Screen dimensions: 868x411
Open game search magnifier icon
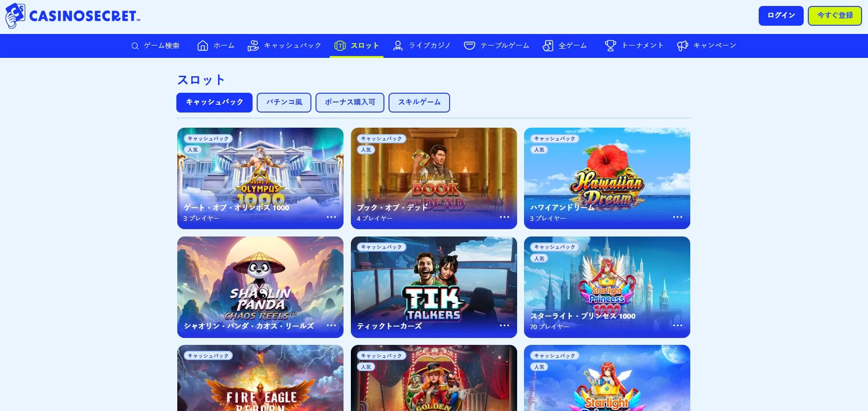(135, 46)
